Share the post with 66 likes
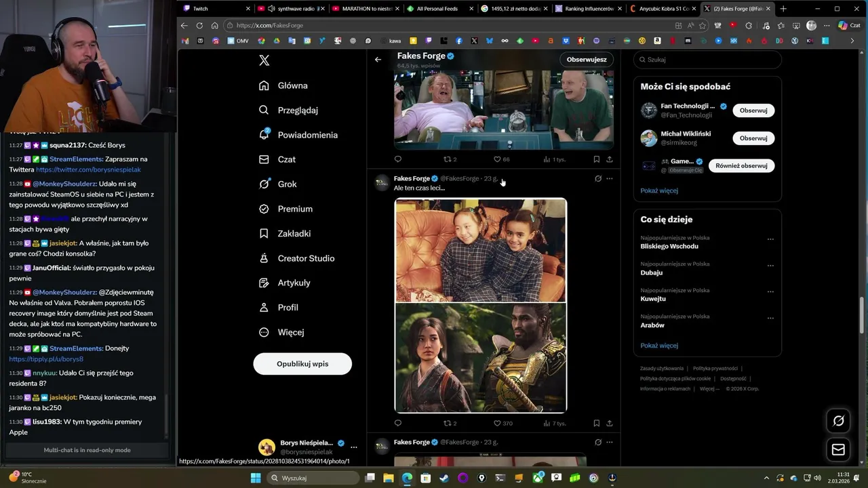 610,159
